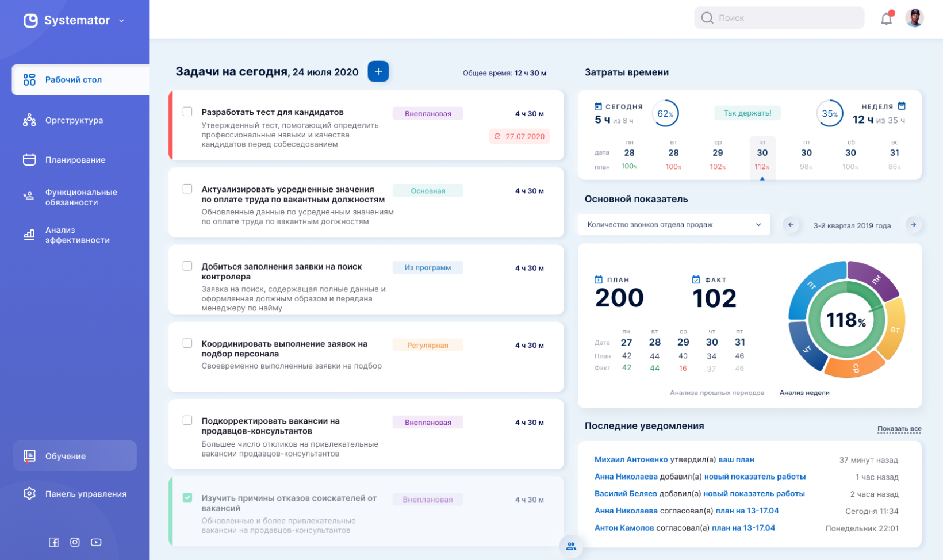
Task: Open Панель управления menu item
Action: point(86,494)
